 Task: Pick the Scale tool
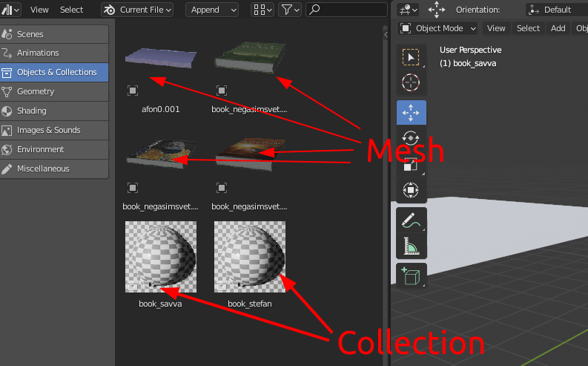tap(411, 165)
